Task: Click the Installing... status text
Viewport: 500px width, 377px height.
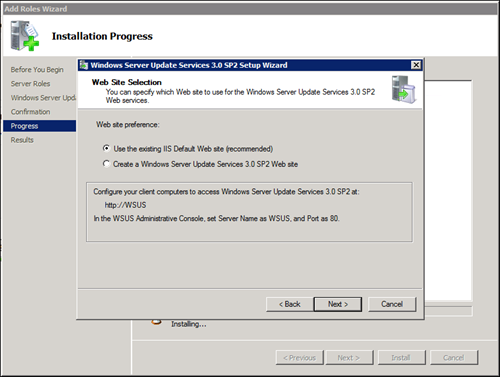Action: click(189, 324)
